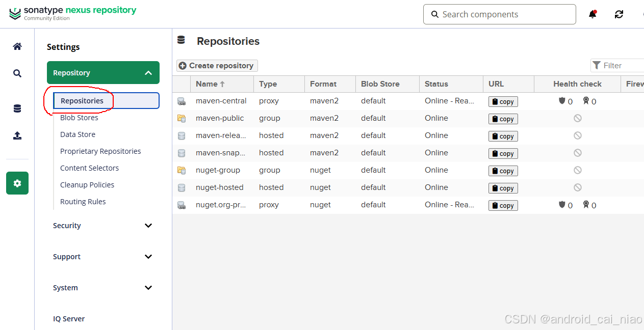Open the upload icon in left sidebar
644x330 pixels.
click(17, 135)
